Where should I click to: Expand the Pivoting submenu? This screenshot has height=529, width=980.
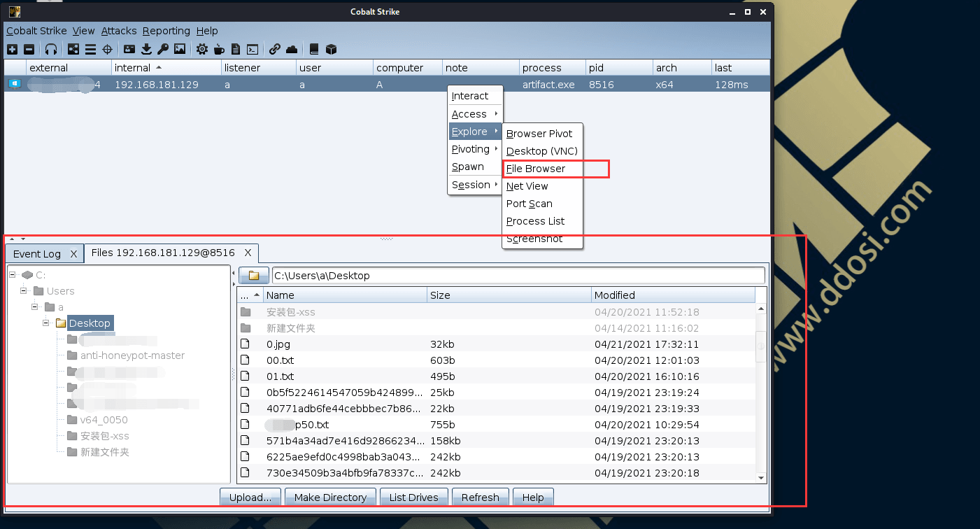(475, 149)
